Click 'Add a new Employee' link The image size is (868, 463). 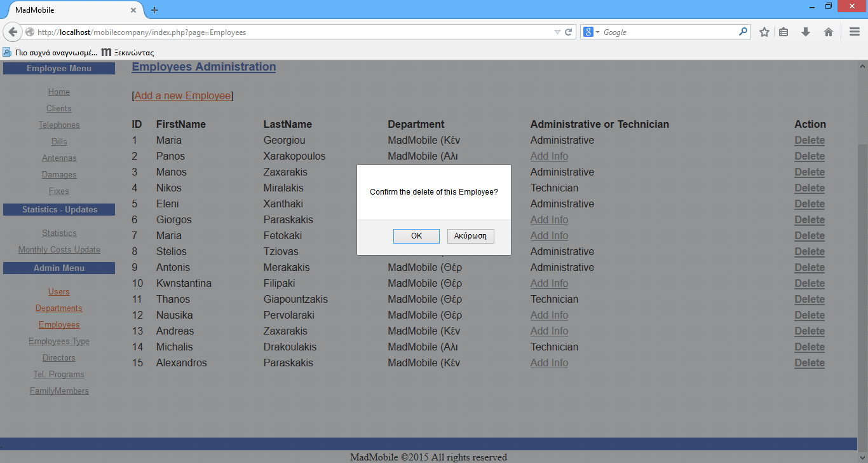(x=182, y=96)
